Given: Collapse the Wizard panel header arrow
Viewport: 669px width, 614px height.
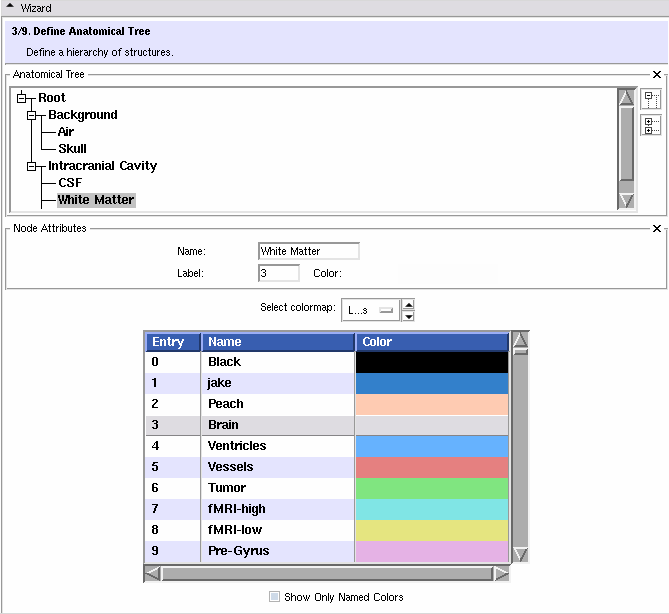Looking at the screenshot, I should [x=10, y=8].
